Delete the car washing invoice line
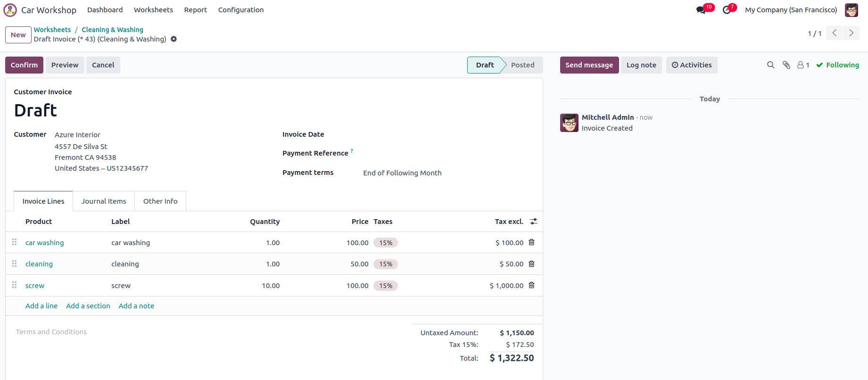 [531, 242]
